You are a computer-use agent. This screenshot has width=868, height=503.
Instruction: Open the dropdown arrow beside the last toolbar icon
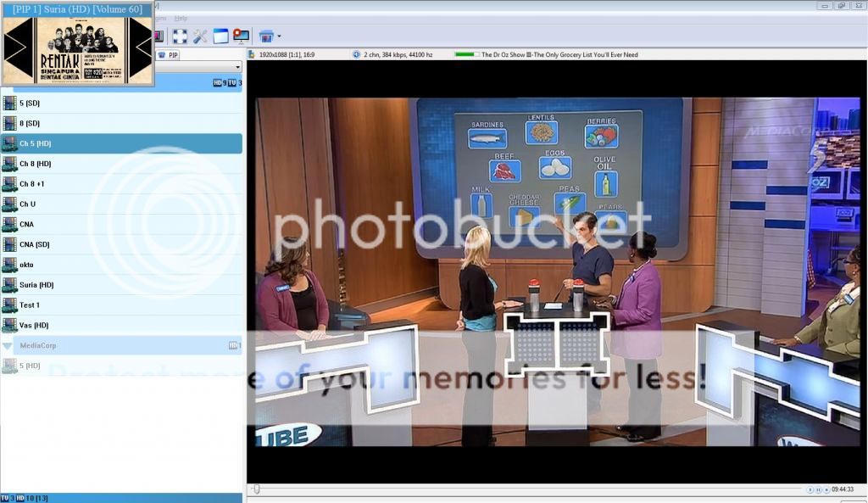[x=277, y=36]
